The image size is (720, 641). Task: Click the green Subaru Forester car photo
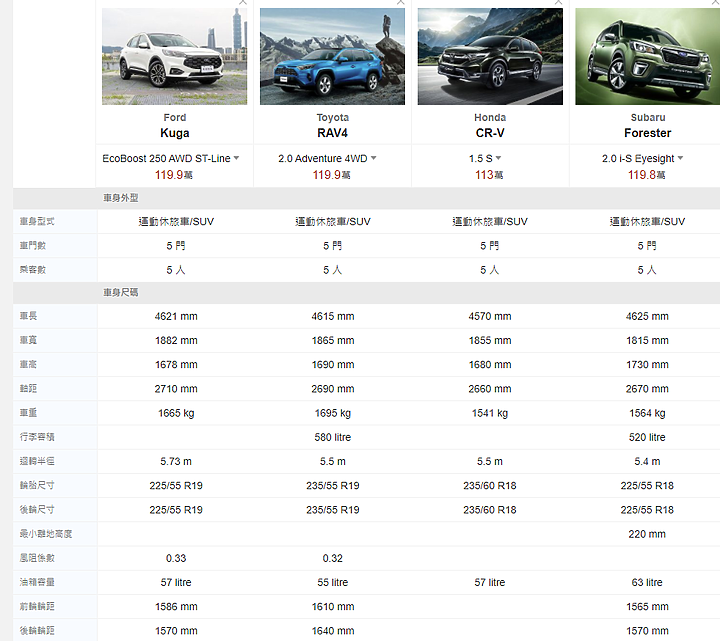pos(647,56)
